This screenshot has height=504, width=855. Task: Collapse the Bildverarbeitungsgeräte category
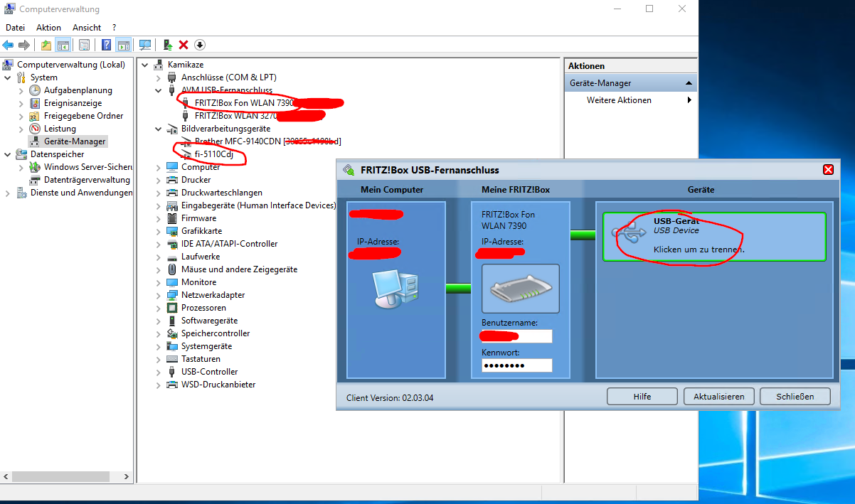(159, 129)
